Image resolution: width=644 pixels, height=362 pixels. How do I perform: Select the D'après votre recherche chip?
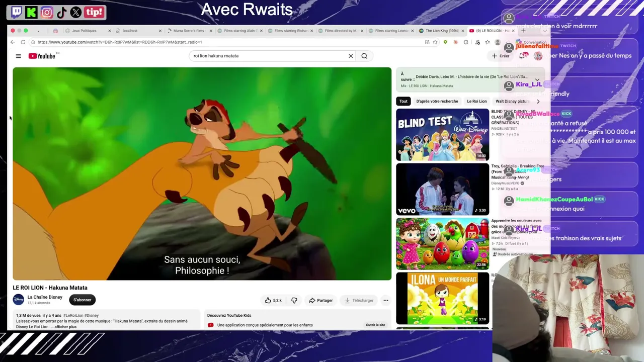coord(437,101)
